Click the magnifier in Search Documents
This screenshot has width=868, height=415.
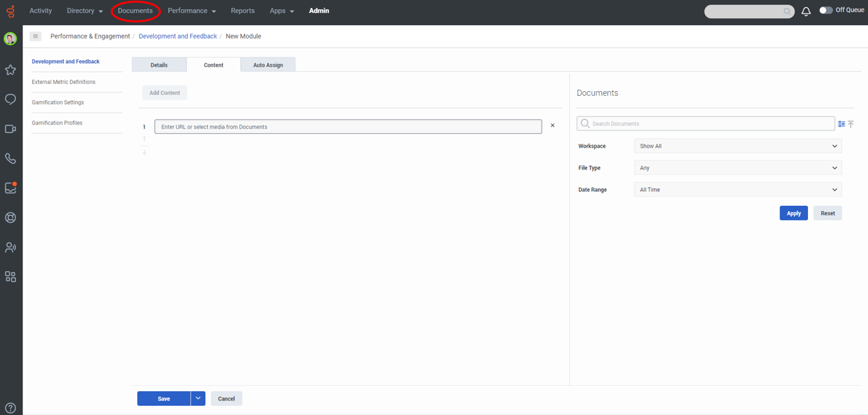pyautogui.click(x=585, y=123)
